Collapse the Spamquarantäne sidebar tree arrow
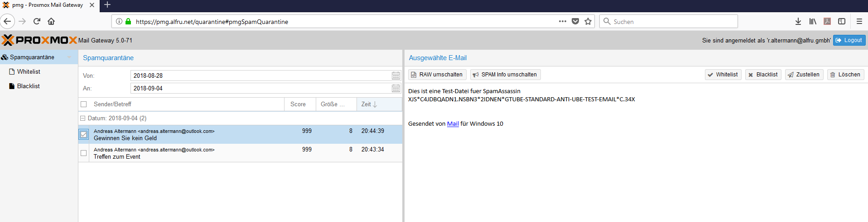 pos(69,57)
